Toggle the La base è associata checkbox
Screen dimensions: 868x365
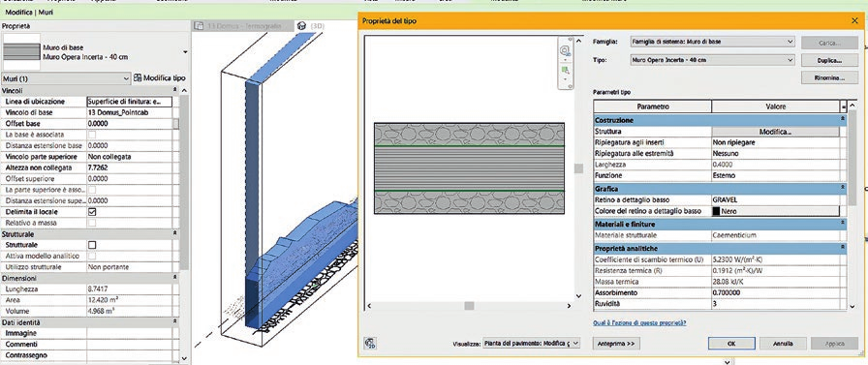[x=92, y=135]
